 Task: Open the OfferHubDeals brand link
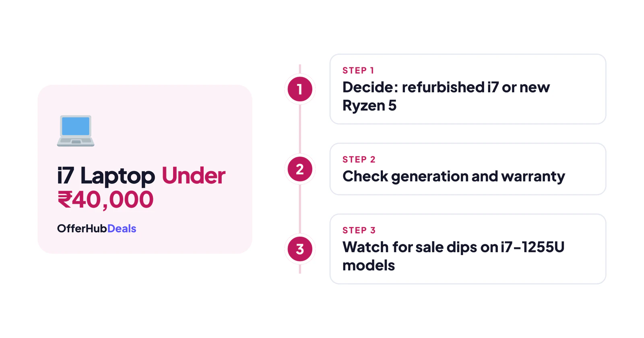pyautogui.click(x=97, y=229)
